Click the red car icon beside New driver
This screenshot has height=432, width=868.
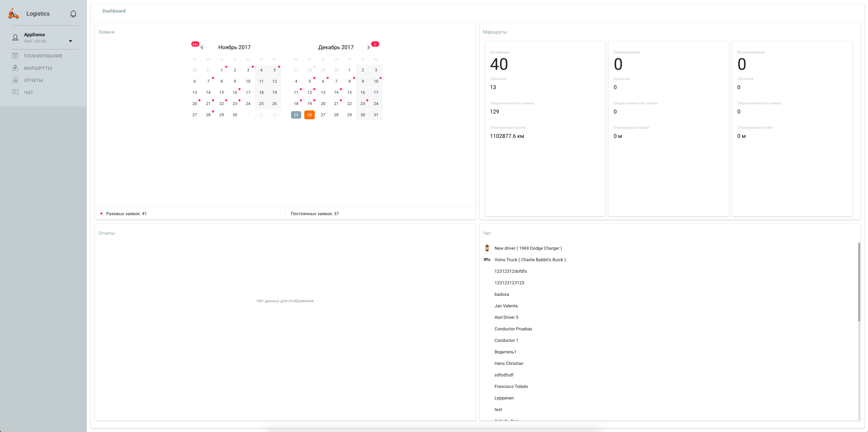coord(487,248)
